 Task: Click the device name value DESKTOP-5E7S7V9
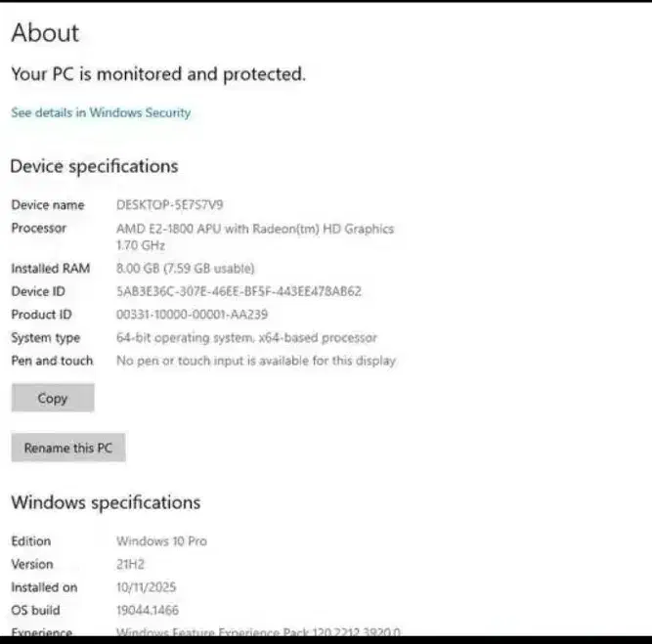tap(169, 205)
